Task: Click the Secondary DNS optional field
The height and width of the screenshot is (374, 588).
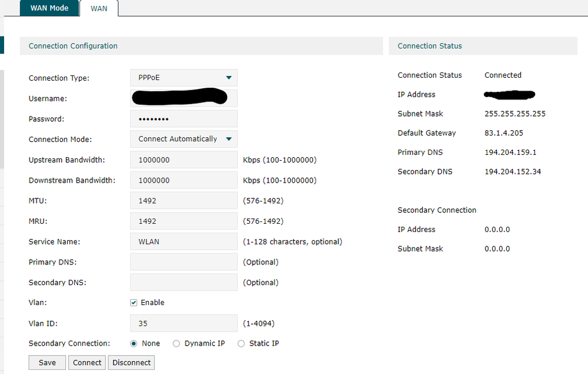Action: click(184, 283)
